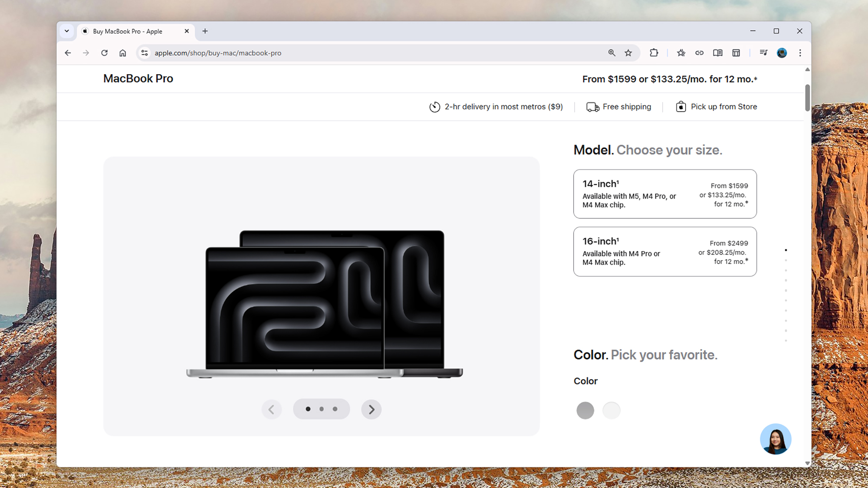Open the tab search chevron
Viewport: 868px width, 488px height.
(67, 31)
